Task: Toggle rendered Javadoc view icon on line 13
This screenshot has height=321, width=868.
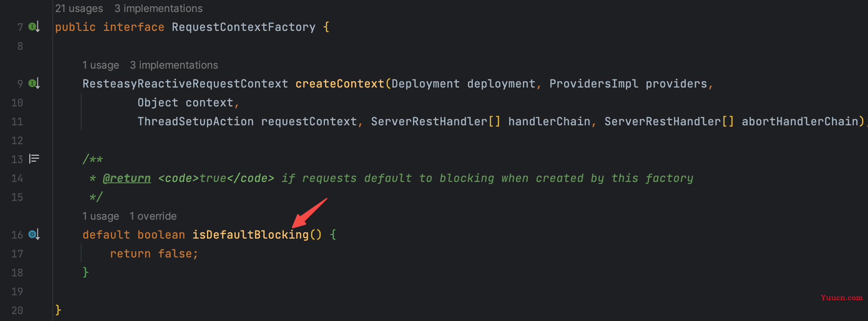Action: pyautogui.click(x=34, y=159)
